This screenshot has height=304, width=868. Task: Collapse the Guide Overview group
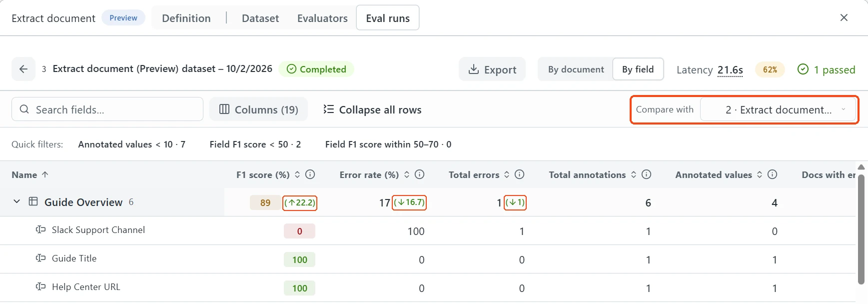point(16,201)
